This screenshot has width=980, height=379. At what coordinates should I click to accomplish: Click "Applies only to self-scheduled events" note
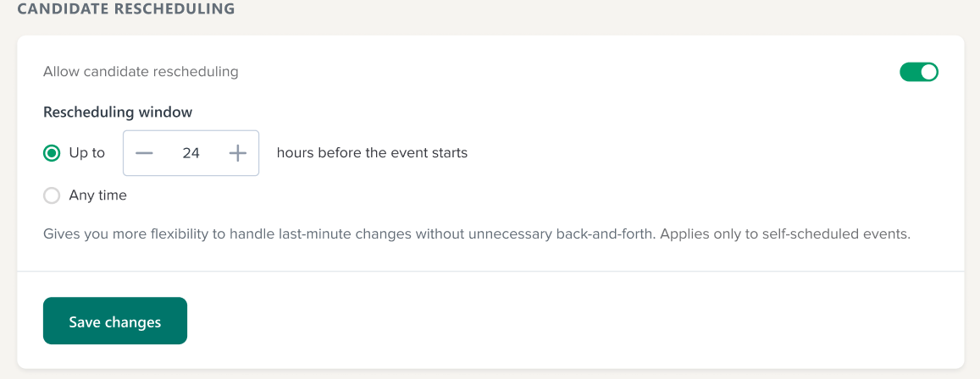786,233
